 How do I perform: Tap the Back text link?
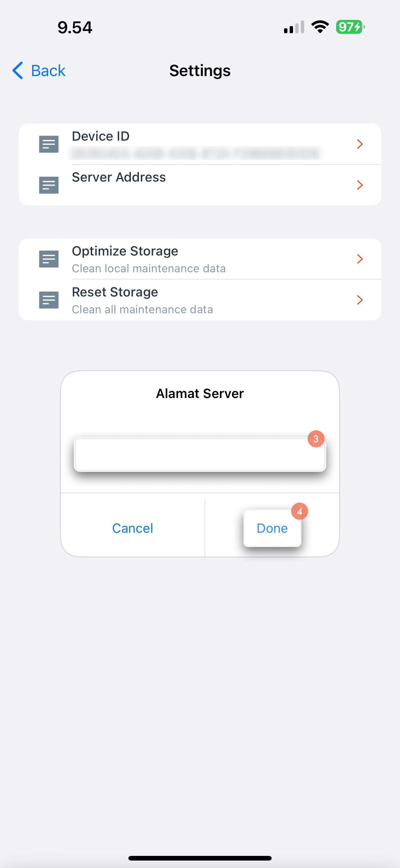pyautogui.click(x=48, y=71)
